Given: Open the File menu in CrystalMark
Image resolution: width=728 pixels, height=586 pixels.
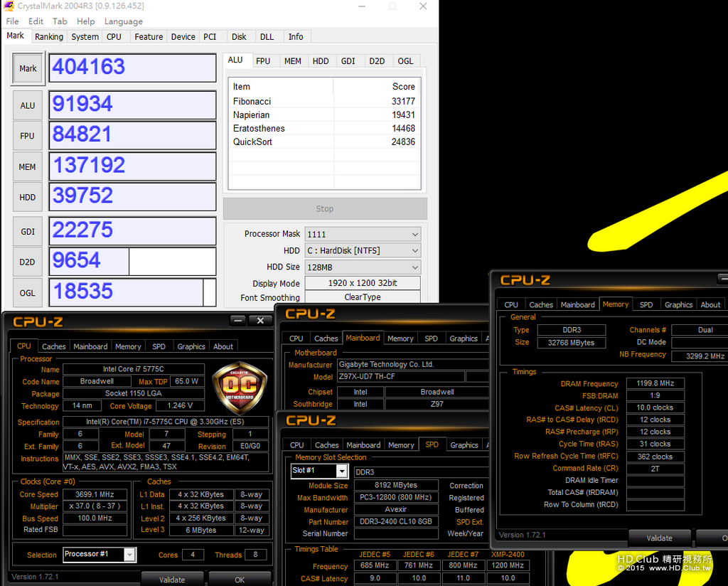Looking at the screenshot, I should (x=13, y=21).
